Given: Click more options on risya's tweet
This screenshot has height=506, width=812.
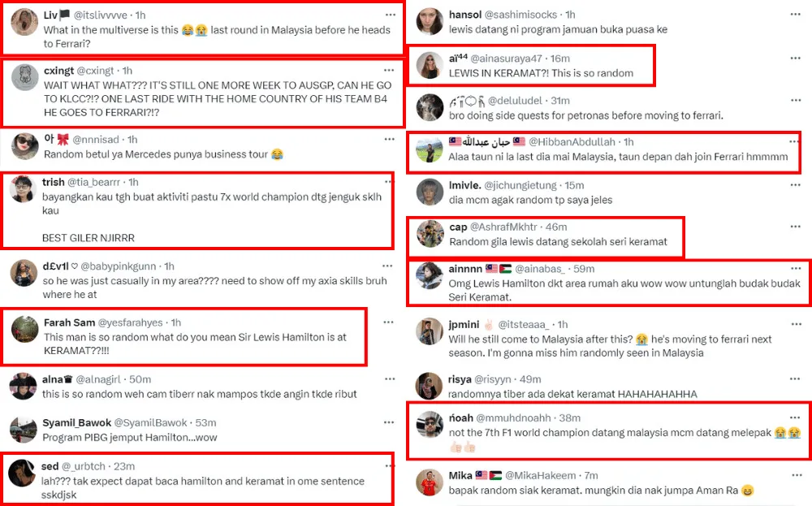Looking at the screenshot, I should coord(792,379).
